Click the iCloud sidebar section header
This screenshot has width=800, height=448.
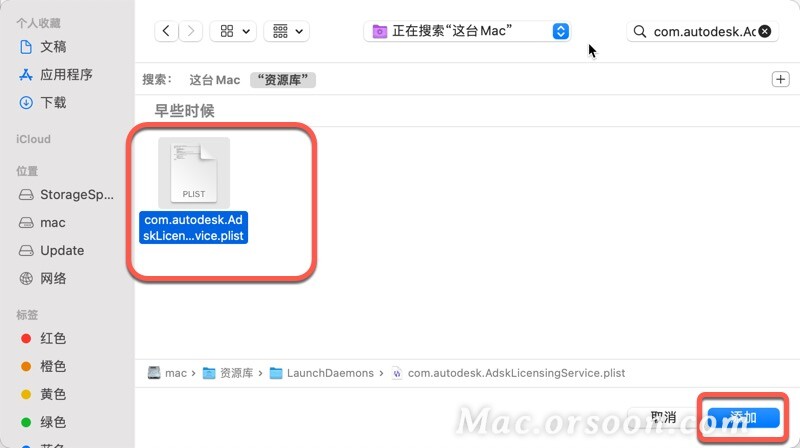[x=33, y=139]
